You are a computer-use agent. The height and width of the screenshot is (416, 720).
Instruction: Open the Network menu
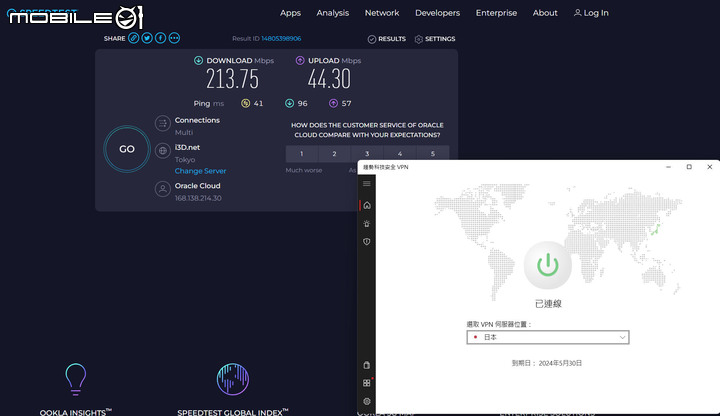pyautogui.click(x=382, y=13)
